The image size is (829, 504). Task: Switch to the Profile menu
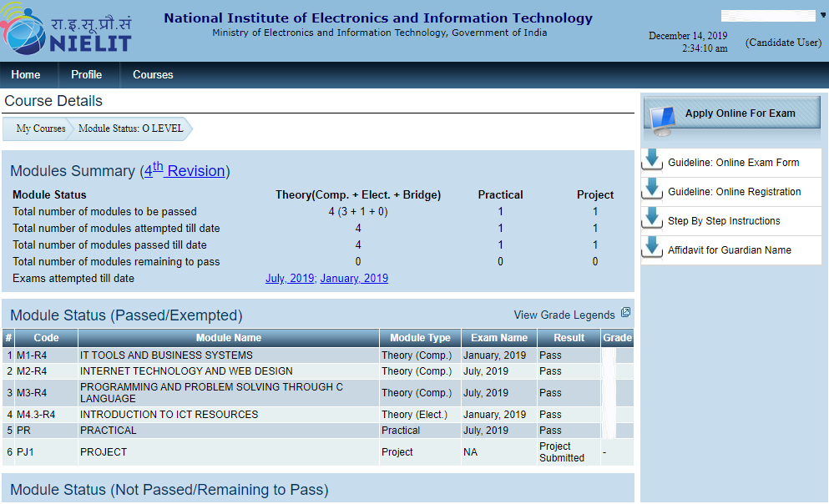tap(87, 74)
